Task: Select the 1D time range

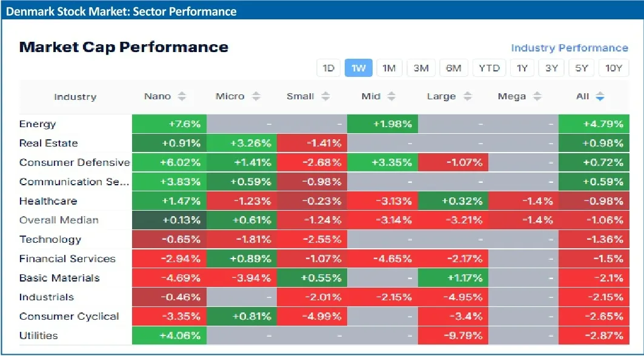Action: 328,68
